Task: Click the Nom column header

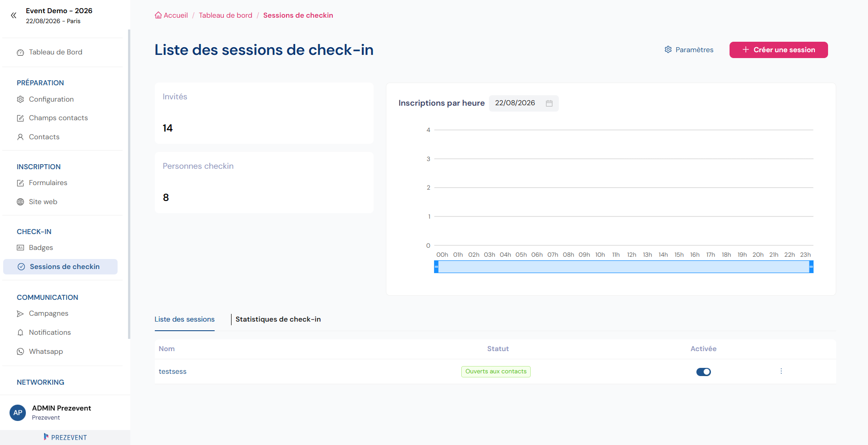Action: tap(167, 349)
